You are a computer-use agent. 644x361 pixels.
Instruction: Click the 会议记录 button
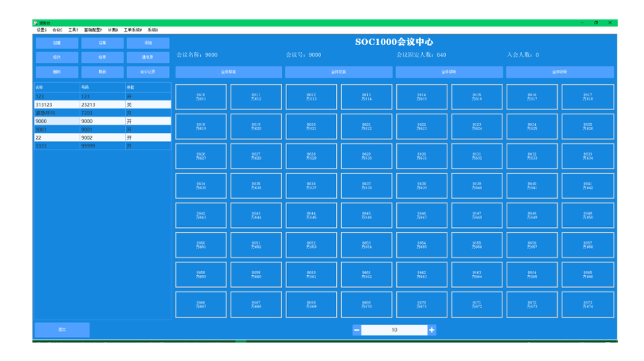147,72
